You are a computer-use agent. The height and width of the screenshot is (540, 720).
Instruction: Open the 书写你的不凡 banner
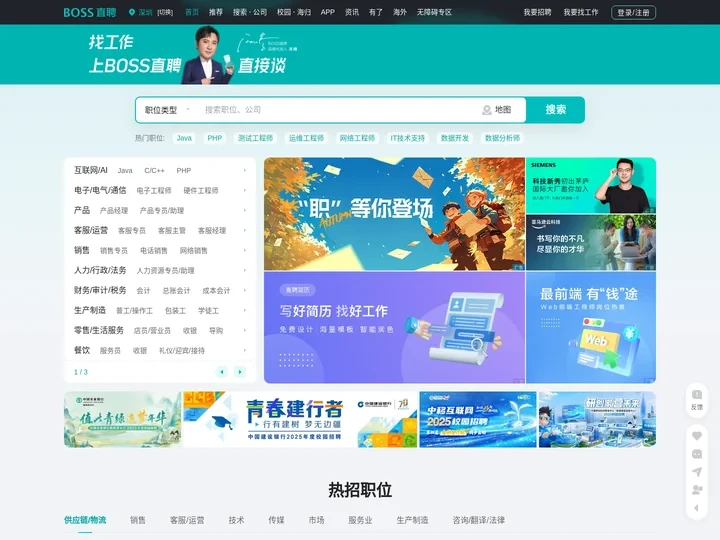click(591, 242)
